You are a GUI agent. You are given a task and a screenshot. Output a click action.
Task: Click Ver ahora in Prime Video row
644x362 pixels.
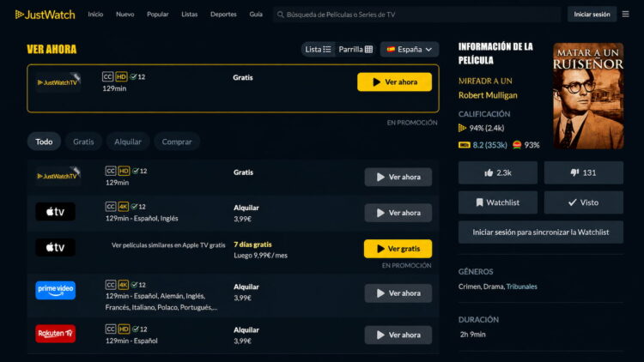pyautogui.click(x=398, y=293)
